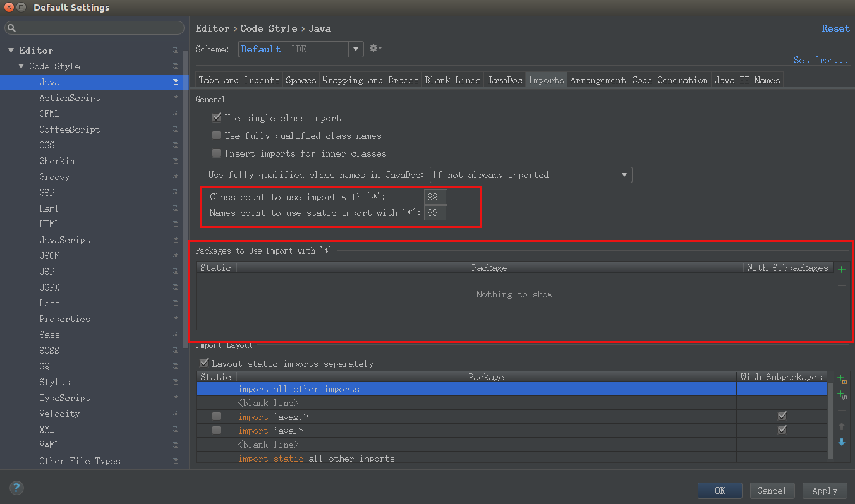Collapse the Code Style tree node
This screenshot has width=855, height=504.
(21, 66)
